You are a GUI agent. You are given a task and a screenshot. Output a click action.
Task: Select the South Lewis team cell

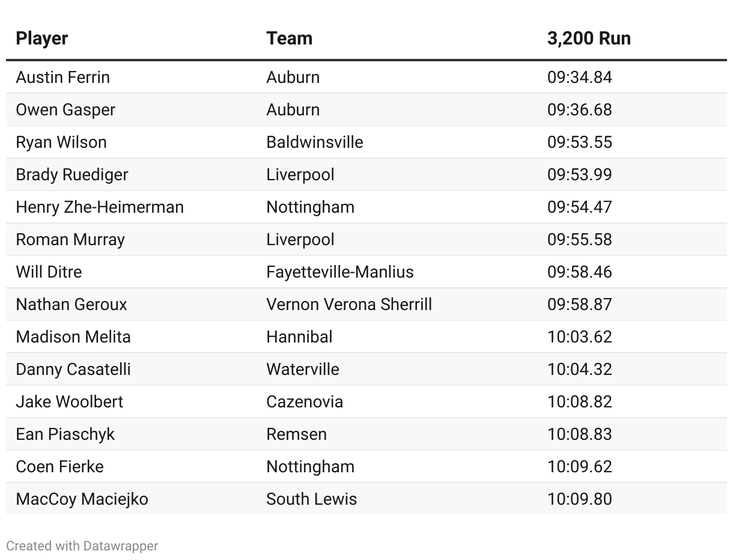point(311,499)
